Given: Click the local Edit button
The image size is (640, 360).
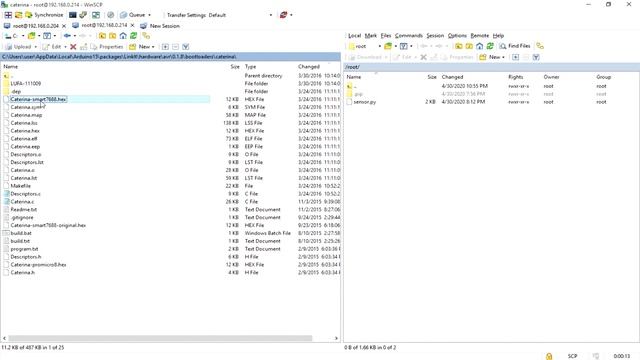Looking at the screenshot, I should pos(52,47).
